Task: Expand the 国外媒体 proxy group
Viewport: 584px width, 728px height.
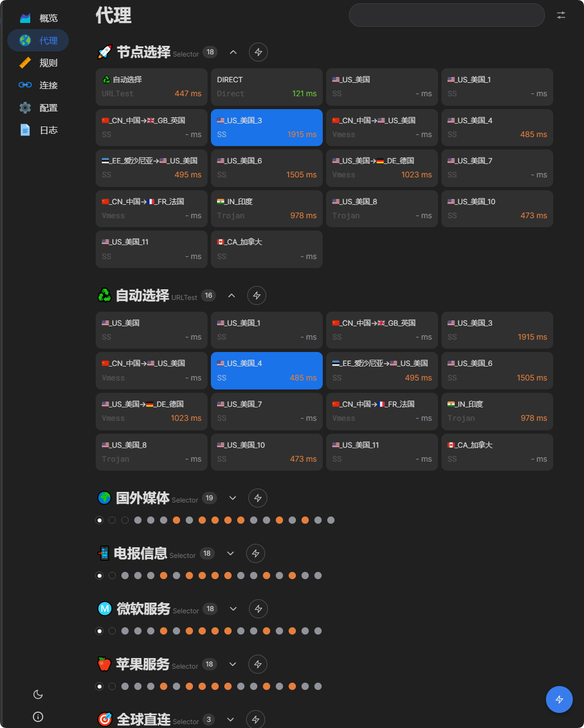Action: click(x=233, y=498)
